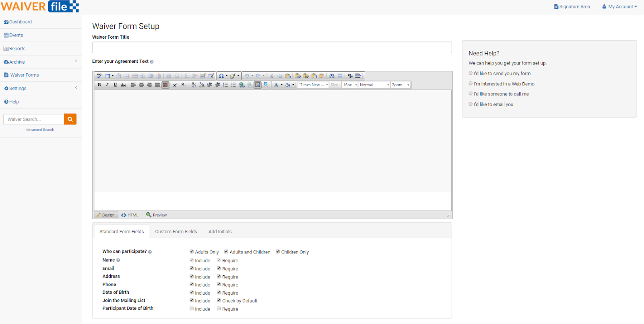Uncheck the Adults Only checkbox
Image resolution: width=644 pixels, height=324 pixels.
[192, 252]
